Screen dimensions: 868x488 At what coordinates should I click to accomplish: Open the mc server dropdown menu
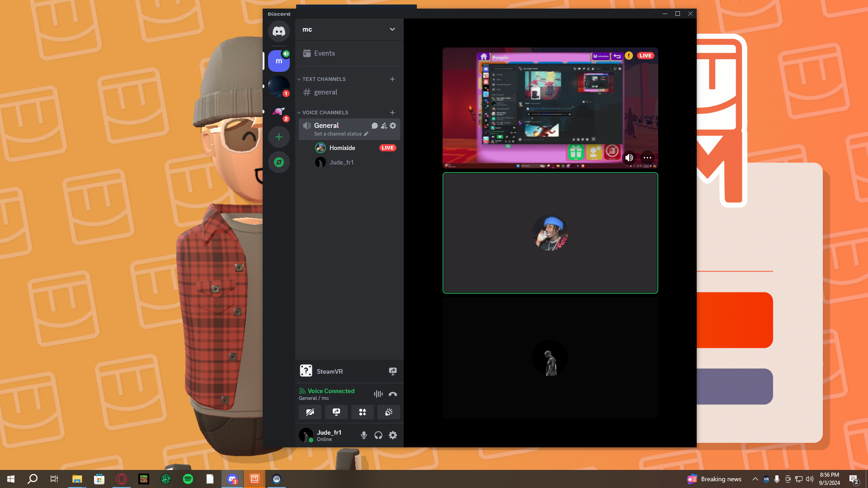(x=392, y=29)
